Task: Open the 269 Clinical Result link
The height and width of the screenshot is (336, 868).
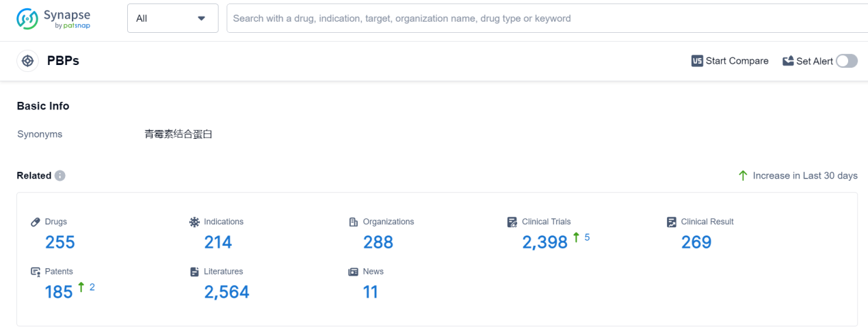Action: coord(696,242)
